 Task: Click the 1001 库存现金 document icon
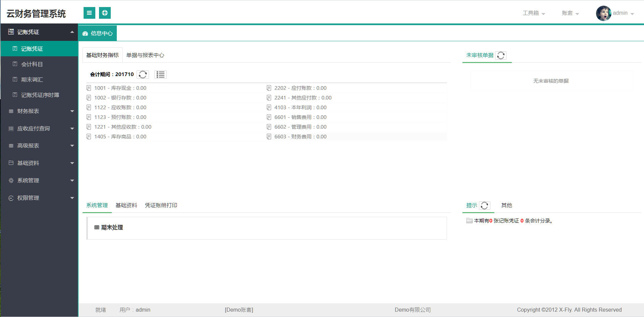click(x=89, y=88)
